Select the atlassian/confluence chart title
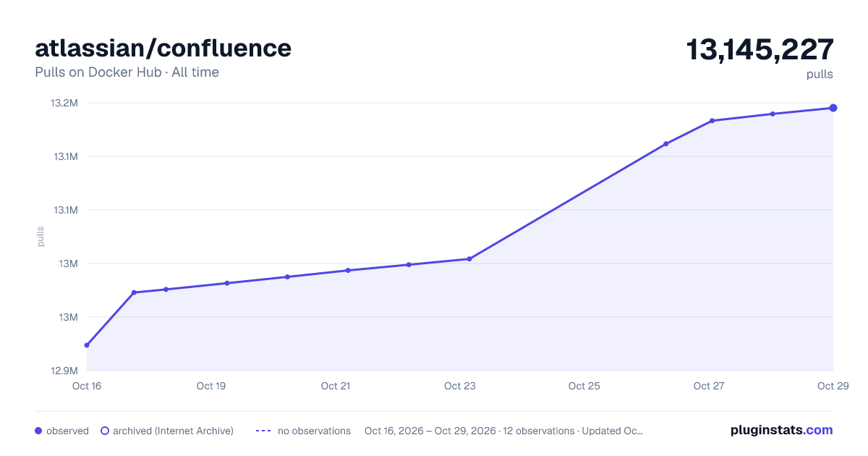 click(x=163, y=48)
